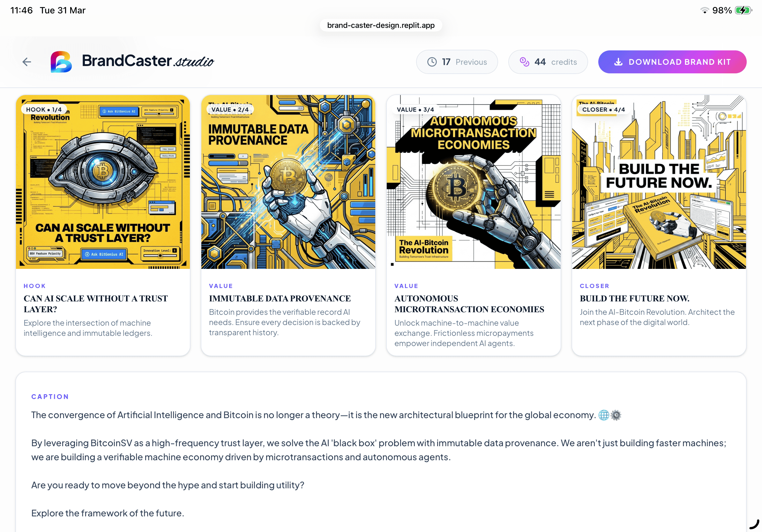Open the 44 credits pill
Image resolution: width=762 pixels, height=532 pixels.
point(548,62)
